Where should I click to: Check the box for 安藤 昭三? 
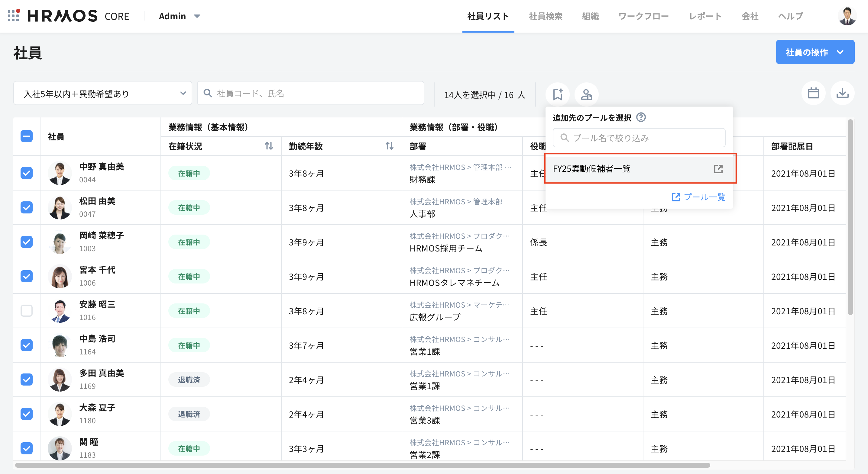27,310
